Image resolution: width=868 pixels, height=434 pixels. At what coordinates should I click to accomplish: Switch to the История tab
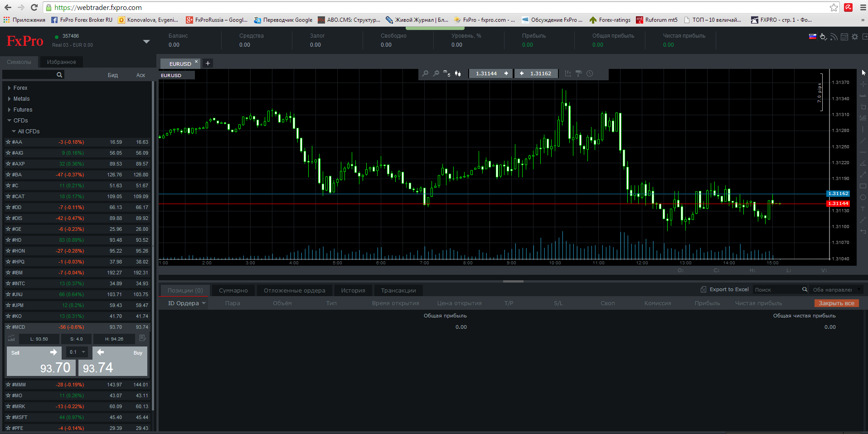[353, 291]
